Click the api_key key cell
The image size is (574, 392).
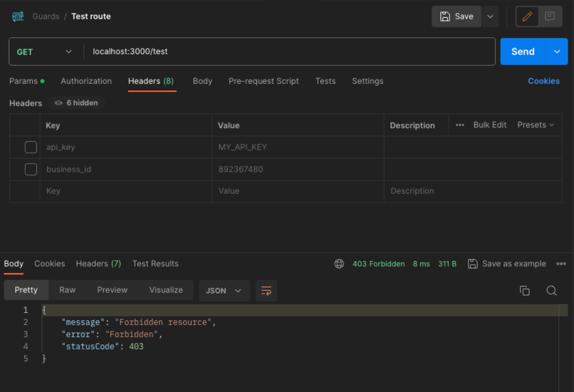(x=126, y=147)
